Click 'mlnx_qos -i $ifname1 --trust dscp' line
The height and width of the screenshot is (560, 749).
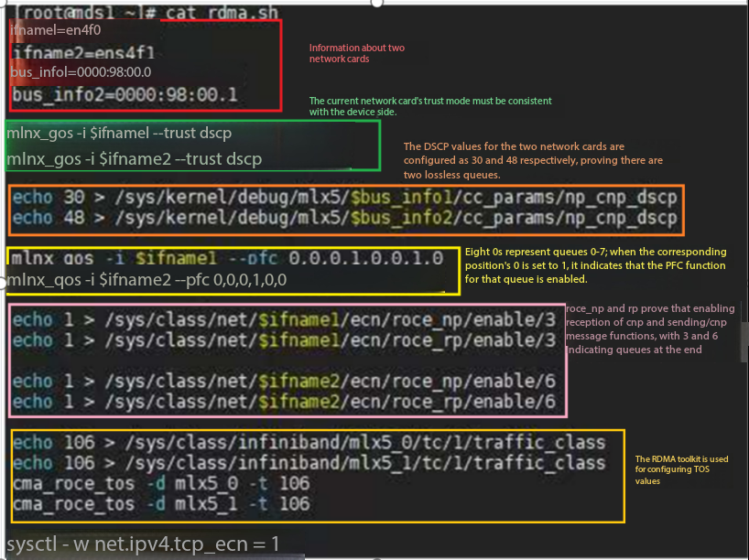[x=119, y=134]
